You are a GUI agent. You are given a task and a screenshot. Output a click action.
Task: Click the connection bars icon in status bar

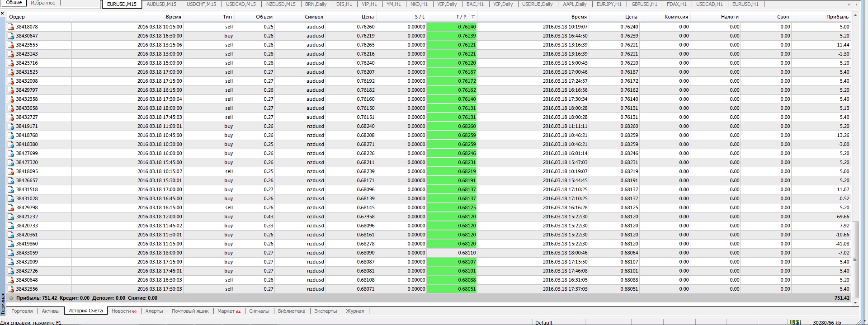(x=795, y=322)
